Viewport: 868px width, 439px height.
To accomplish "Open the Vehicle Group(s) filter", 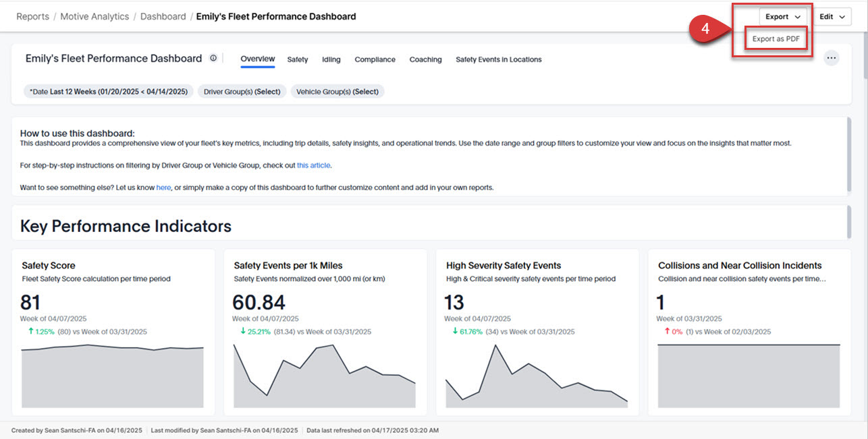I will 337,92.
